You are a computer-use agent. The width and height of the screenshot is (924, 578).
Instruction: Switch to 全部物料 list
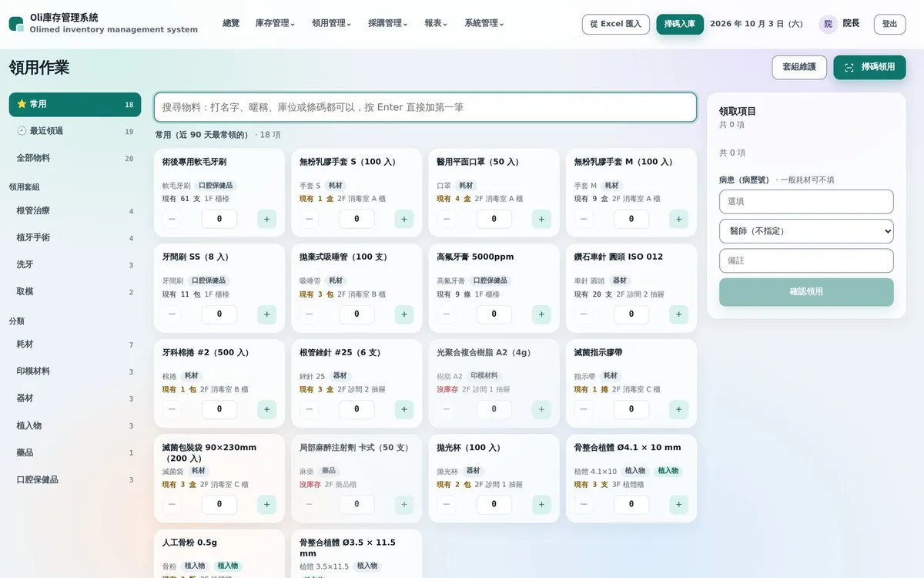coord(75,159)
